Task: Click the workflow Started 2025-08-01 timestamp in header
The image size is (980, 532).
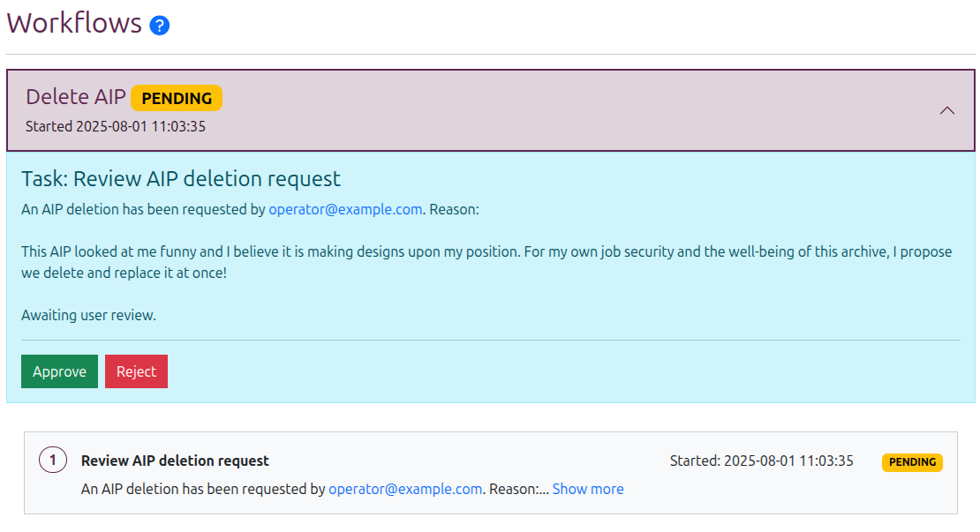Action: [x=116, y=126]
